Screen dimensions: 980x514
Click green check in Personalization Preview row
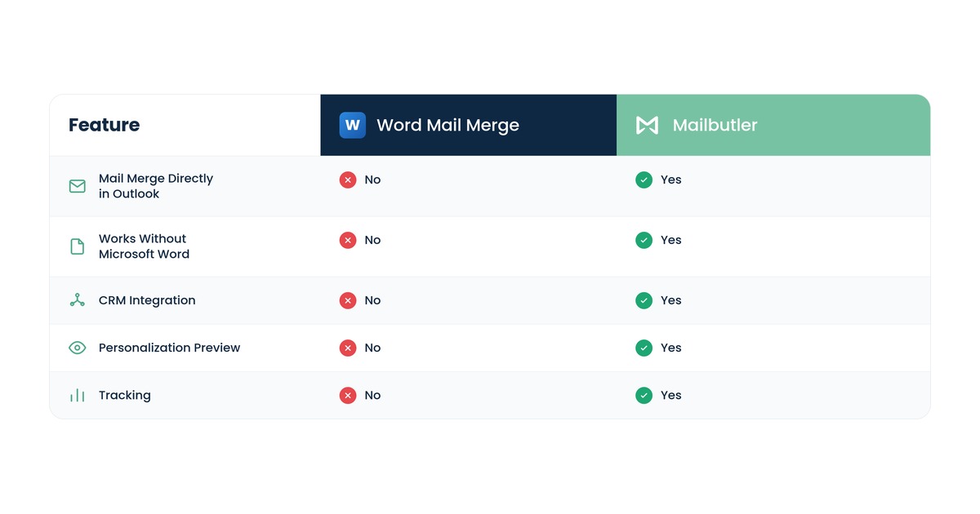644,348
